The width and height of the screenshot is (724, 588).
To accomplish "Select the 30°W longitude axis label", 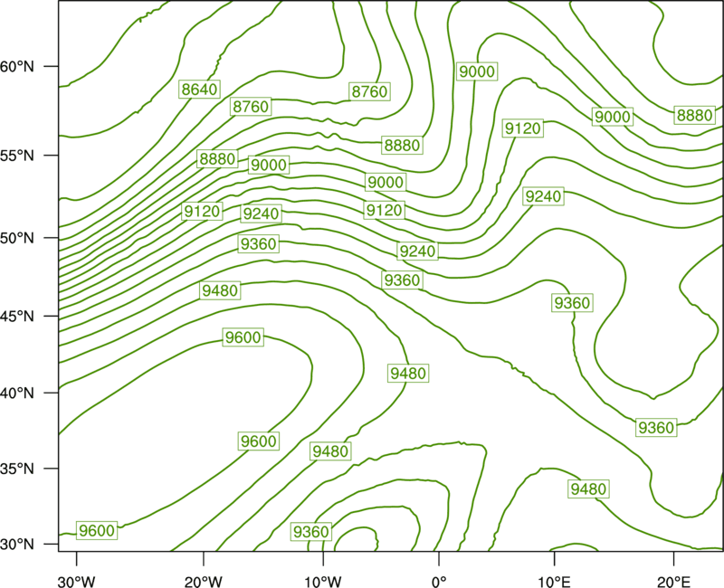I will coord(76,582).
